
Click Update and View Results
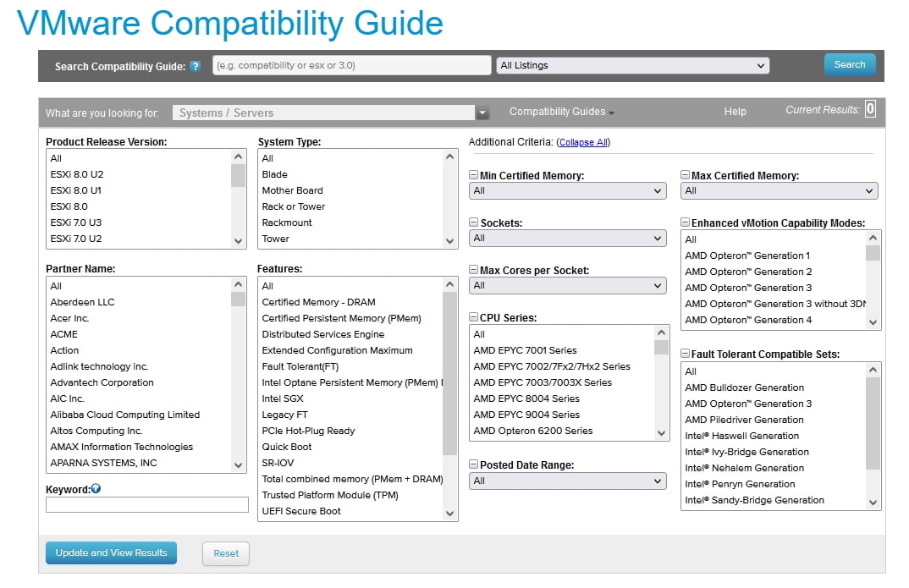pyautogui.click(x=111, y=552)
